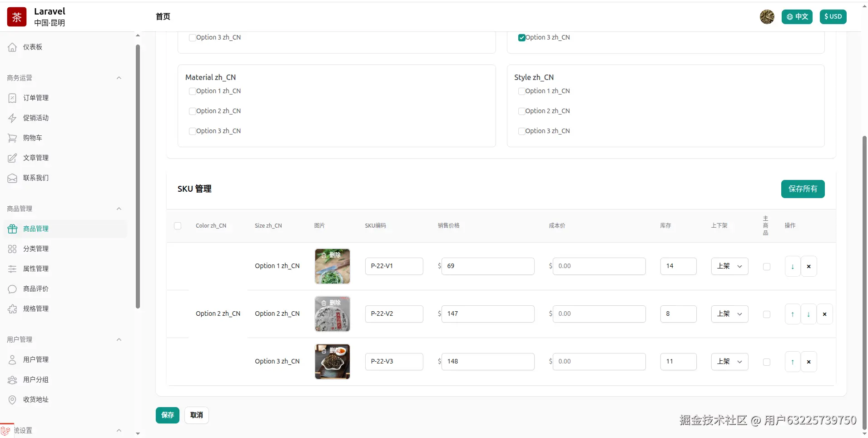868x438 pixels.
Task: Click the 保存所有 button
Action: (803, 189)
